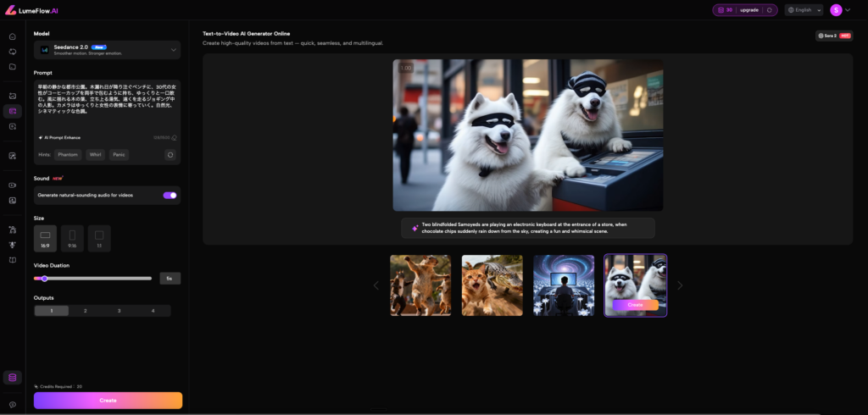
Task: Click the folder icon in the left sidebar
Action: (12, 66)
